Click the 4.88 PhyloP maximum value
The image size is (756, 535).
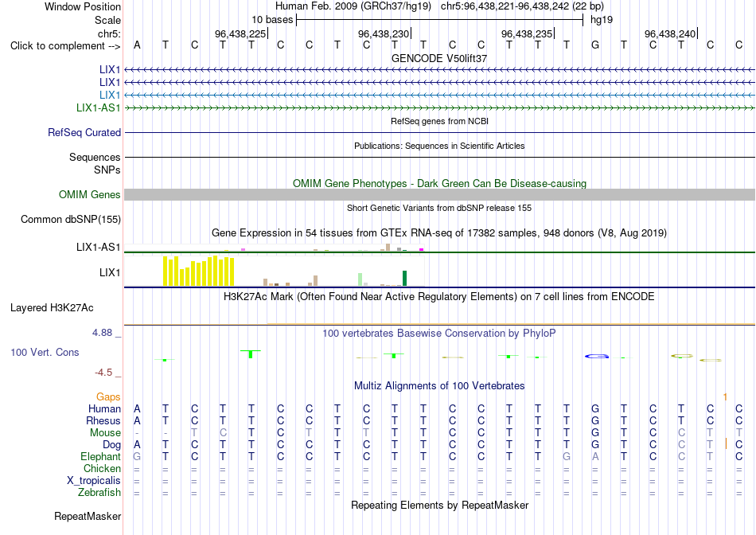[102, 333]
